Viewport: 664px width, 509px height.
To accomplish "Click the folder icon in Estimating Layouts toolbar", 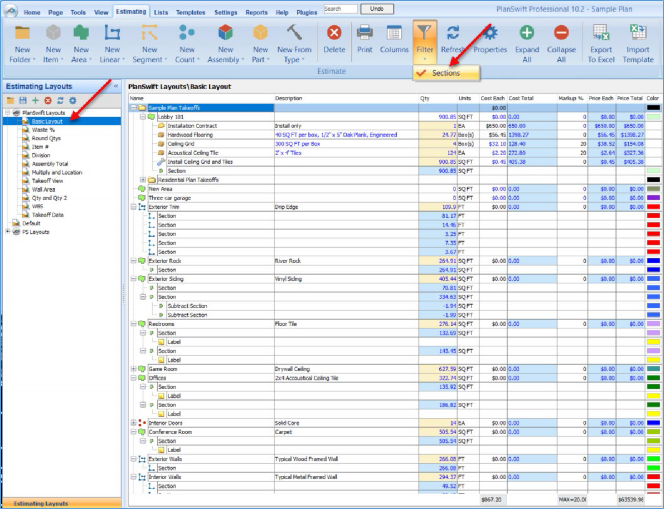I will (10, 100).
